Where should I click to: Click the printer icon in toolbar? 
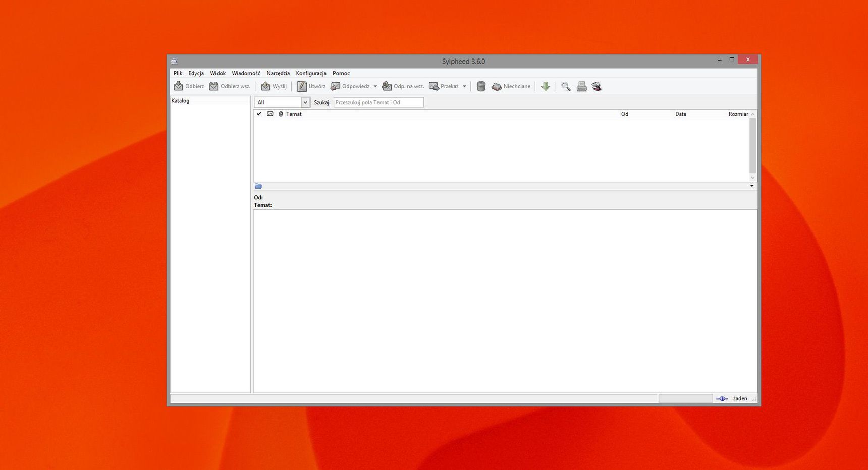(x=582, y=86)
